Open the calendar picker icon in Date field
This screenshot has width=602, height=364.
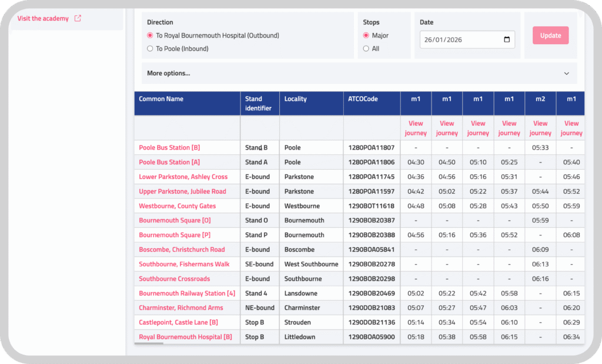(x=507, y=40)
